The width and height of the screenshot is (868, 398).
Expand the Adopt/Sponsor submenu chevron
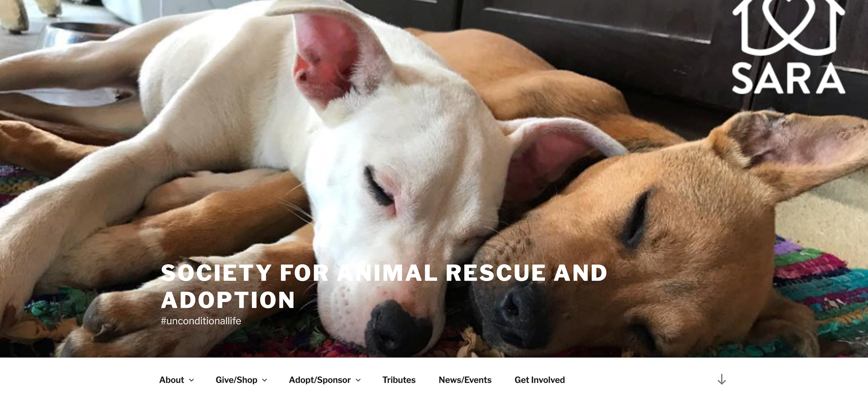358,380
